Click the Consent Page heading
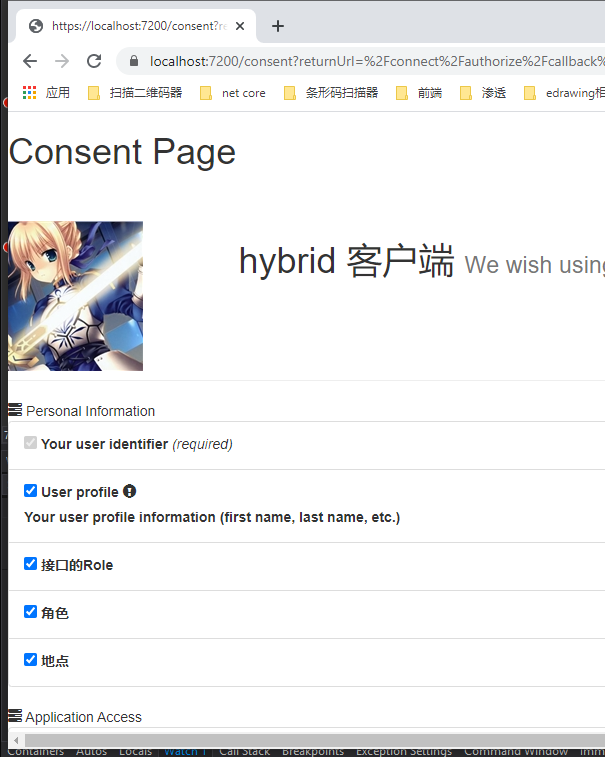Viewport: 605px width, 757px height. [122, 152]
